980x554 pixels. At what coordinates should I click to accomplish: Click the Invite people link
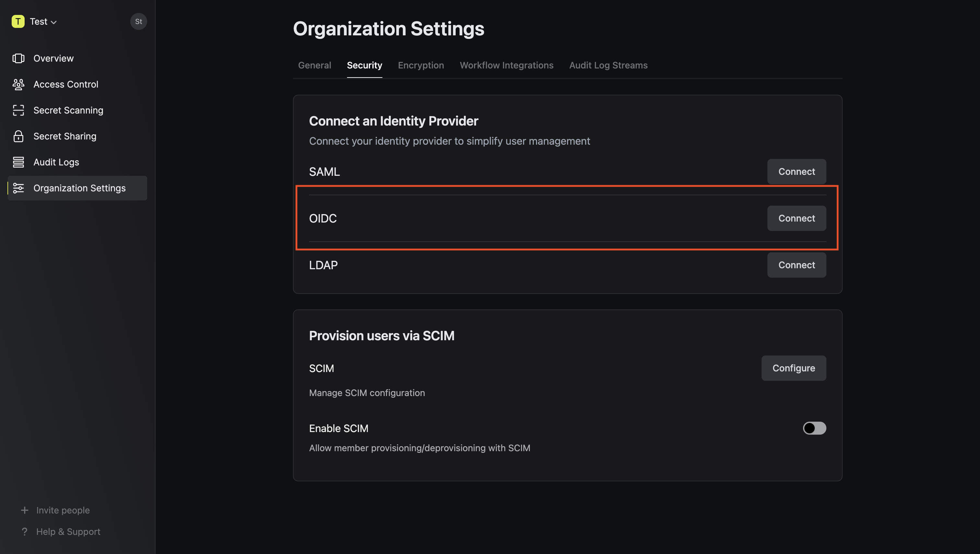(x=63, y=510)
